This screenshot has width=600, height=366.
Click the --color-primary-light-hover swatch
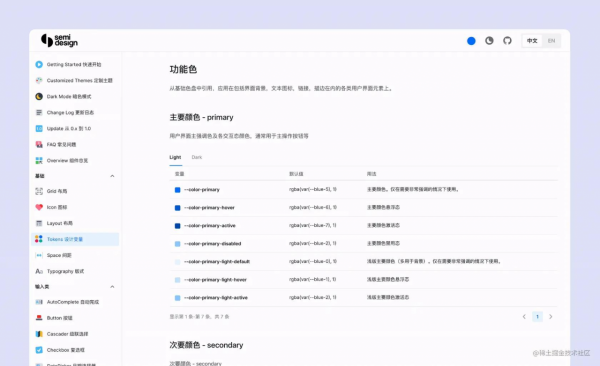pyautogui.click(x=178, y=280)
